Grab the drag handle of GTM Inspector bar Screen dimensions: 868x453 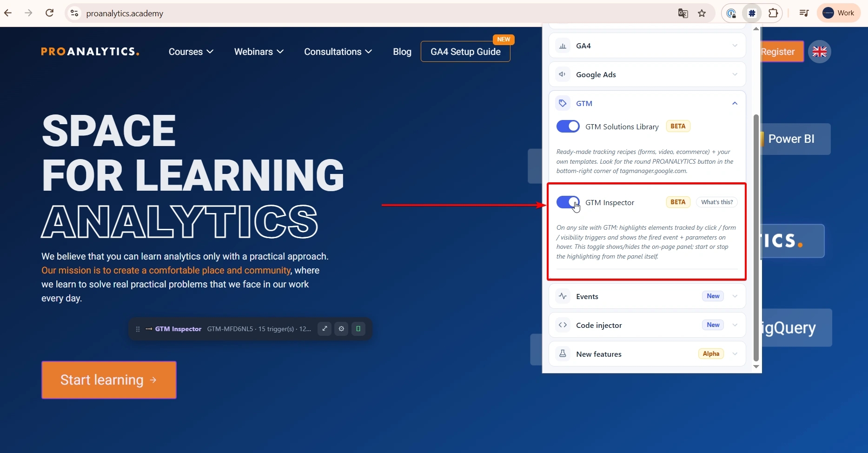(x=138, y=329)
